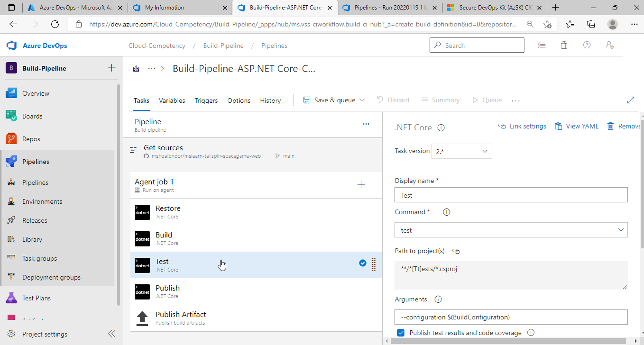
Task: Click View YAML
Action: coord(577,126)
